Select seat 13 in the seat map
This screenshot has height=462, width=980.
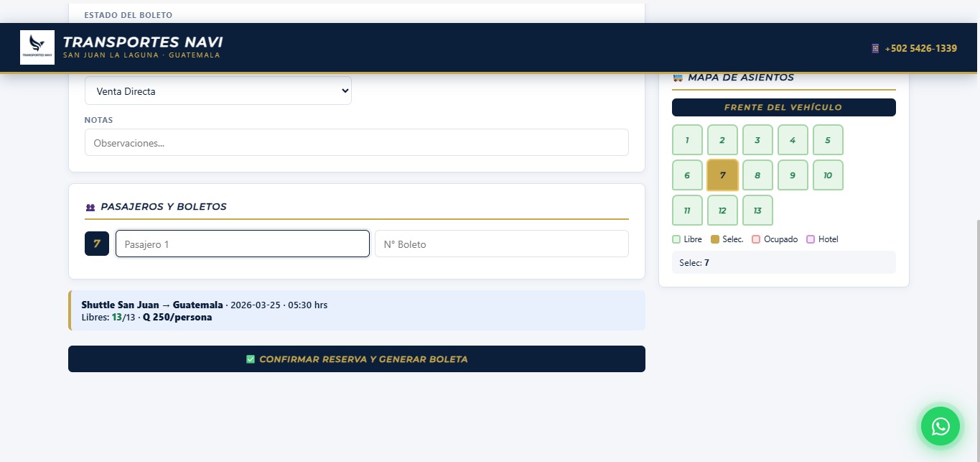point(757,211)
